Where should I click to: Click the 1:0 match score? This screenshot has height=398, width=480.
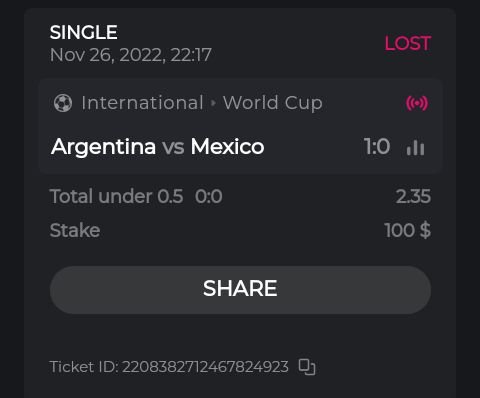(x=377, y=147)
